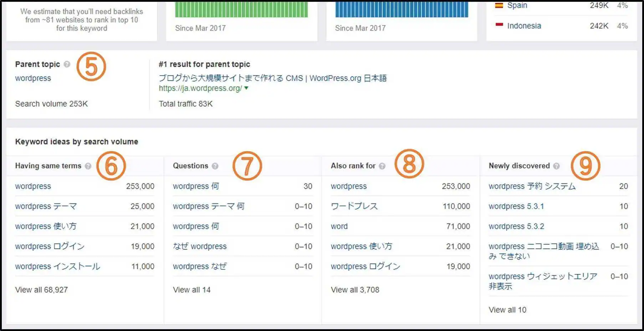The height and width of the screenshot is (331, 644).
Task: Click the blue bar chart
Action: pos(402,9)
